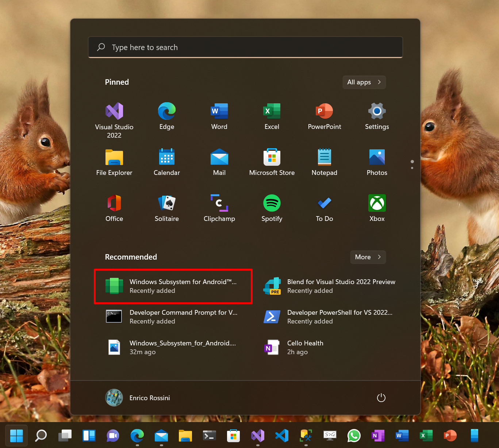
Task: Open Developer PowerShell for VS 2022
Action: pyautogui.click(x=339, y=317)
